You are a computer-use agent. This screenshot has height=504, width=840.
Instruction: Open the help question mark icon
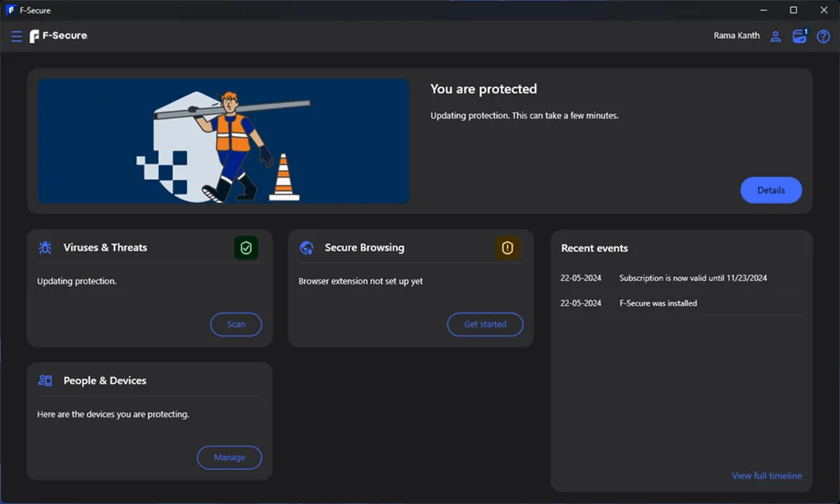coord(823,37)
